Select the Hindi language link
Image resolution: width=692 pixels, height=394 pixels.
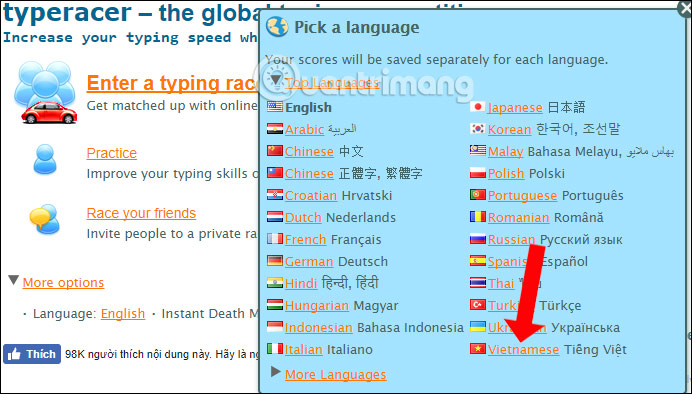tap(301, 283)
